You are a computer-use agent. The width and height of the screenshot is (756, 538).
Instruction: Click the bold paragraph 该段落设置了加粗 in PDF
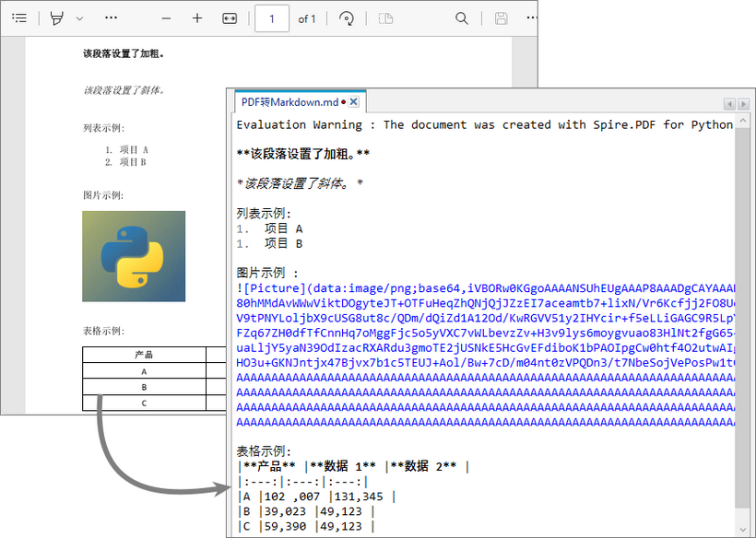click(124, 53)
